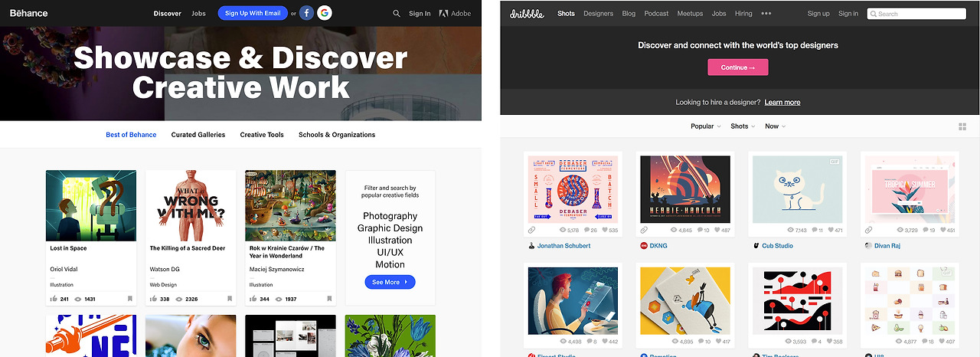Click Sign up in the Dribbble header
The image size is (980, 357).
pos(818,14)
